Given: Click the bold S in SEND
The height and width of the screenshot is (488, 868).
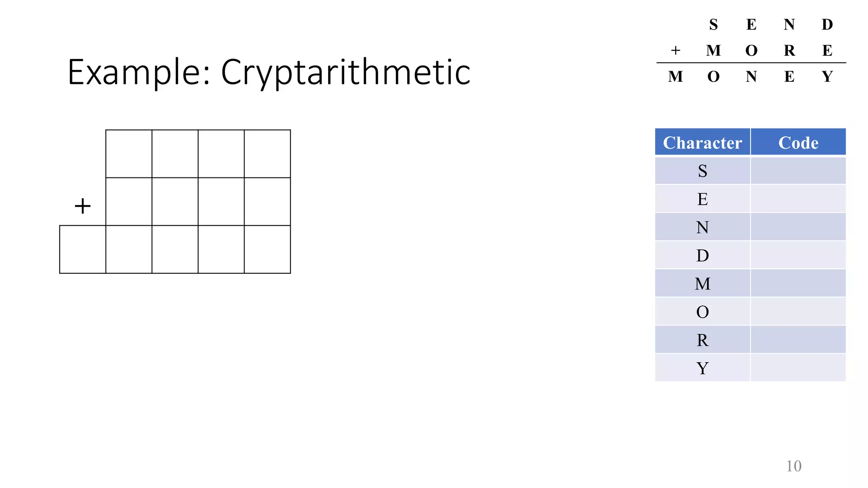Looking at the screenshot, I should click(x=713, y=25).
